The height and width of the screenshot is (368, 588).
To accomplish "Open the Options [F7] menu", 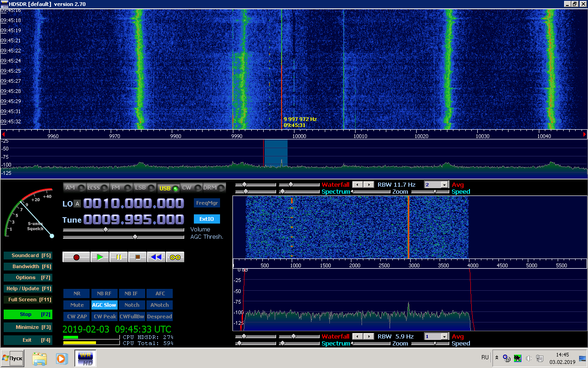I will 28,277.
